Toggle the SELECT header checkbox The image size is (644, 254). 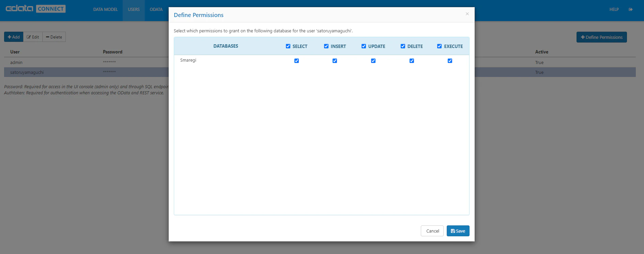click(x=288, y=46)
